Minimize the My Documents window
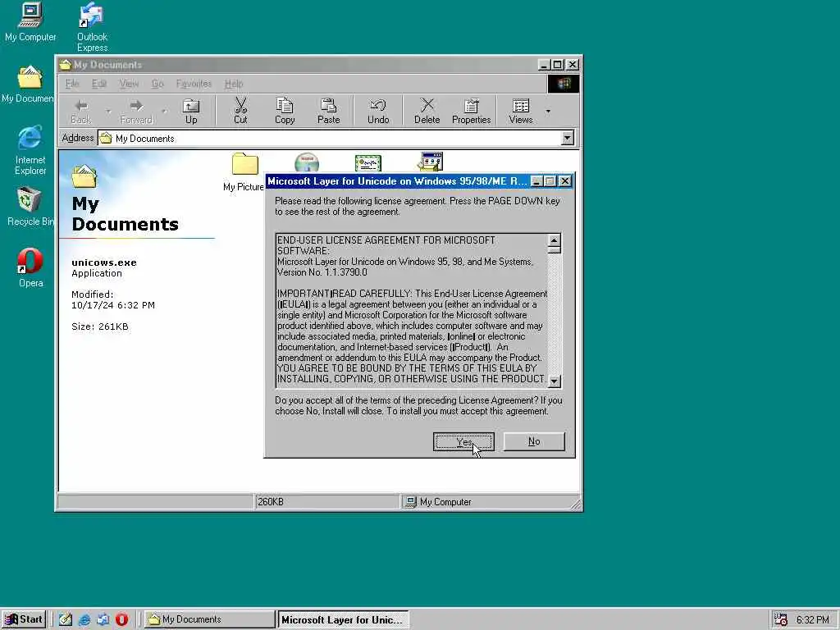 click(543, 65)
